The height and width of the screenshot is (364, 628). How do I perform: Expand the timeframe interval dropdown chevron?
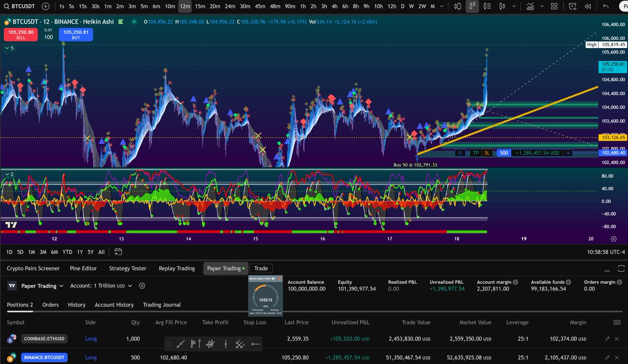(442, 6)
